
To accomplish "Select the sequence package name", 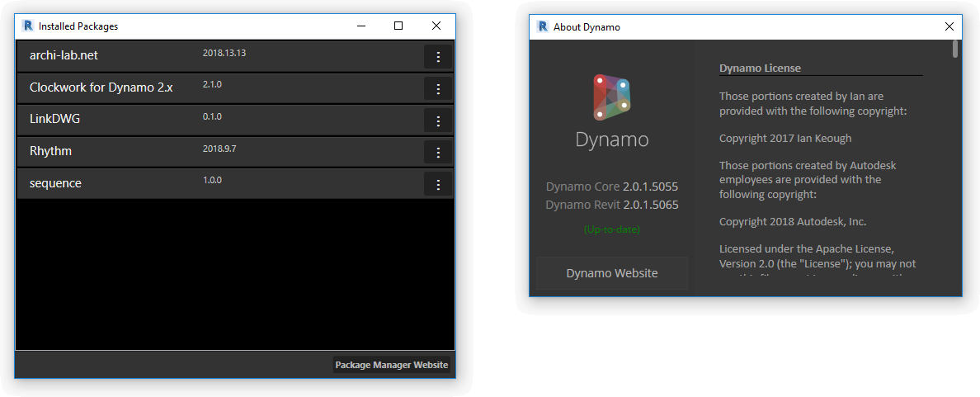I will 55,184.
